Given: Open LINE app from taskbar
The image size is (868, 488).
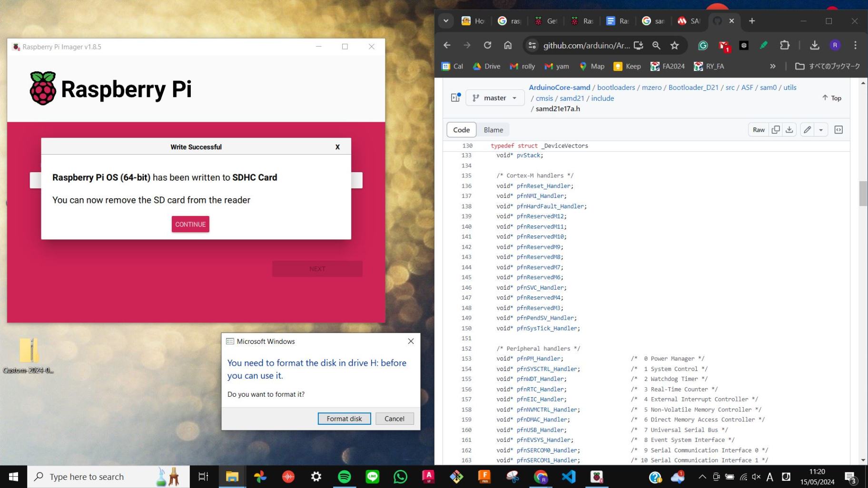Looking at the screenshot, I should 372,477.
